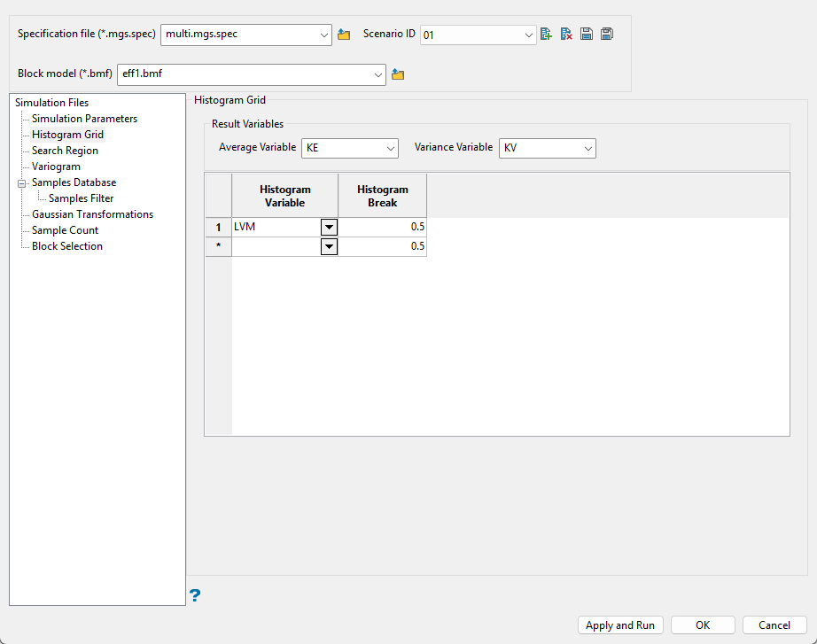Click the Cancel button
817x644 pixels.
coord(774,625)
